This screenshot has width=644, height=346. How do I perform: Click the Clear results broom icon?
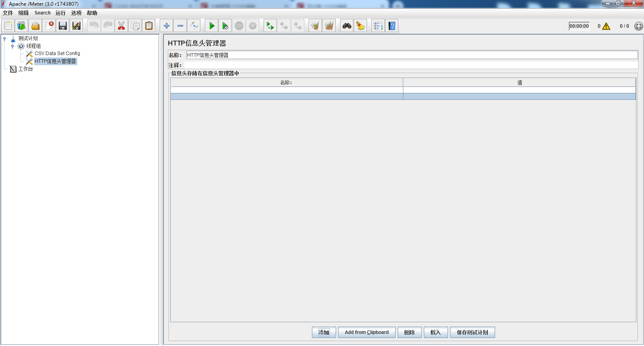click(x=315, y=26)
